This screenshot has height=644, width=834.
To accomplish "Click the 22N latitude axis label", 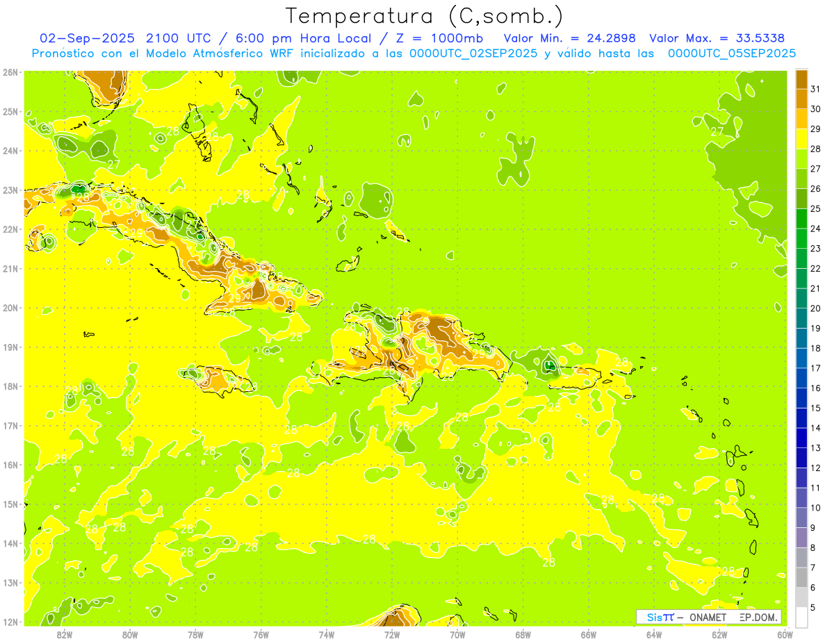I will [10, 229].
